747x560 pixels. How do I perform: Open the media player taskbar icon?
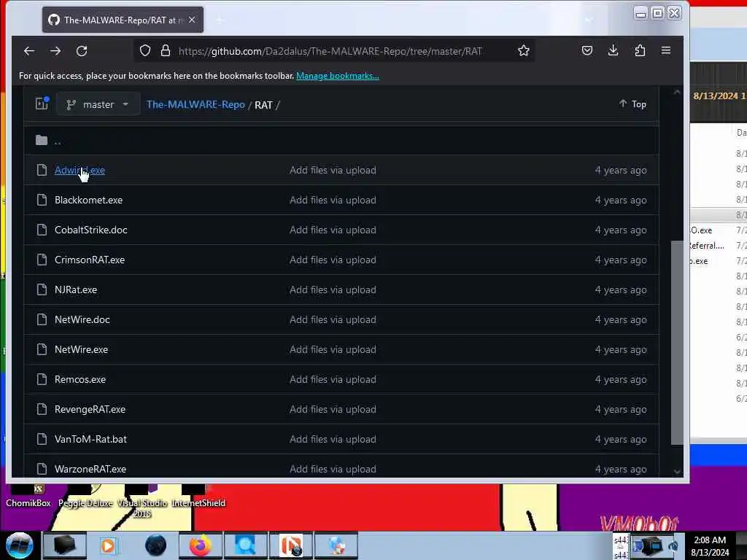point(108,545)
